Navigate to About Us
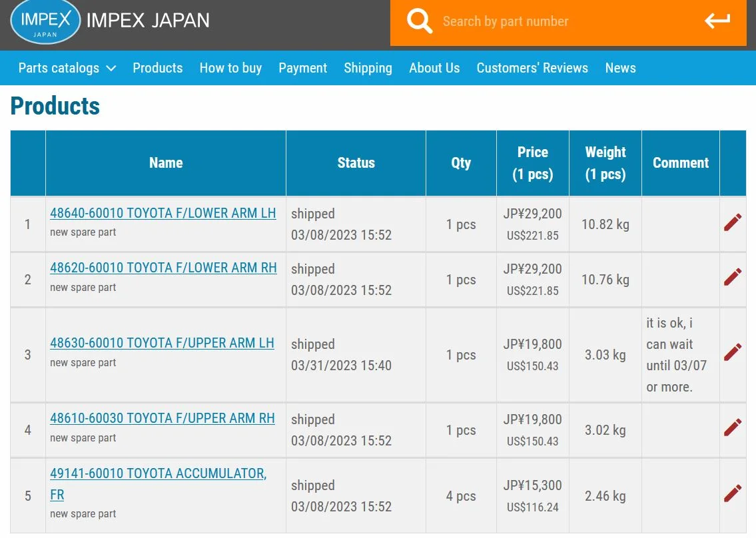756x538 pixels. coord(434,68)
